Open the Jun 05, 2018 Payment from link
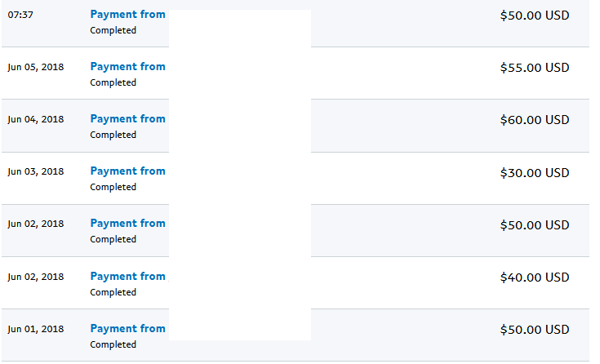Image resolution: width=600 pixels, height=364 pixels. click(128, 67)
